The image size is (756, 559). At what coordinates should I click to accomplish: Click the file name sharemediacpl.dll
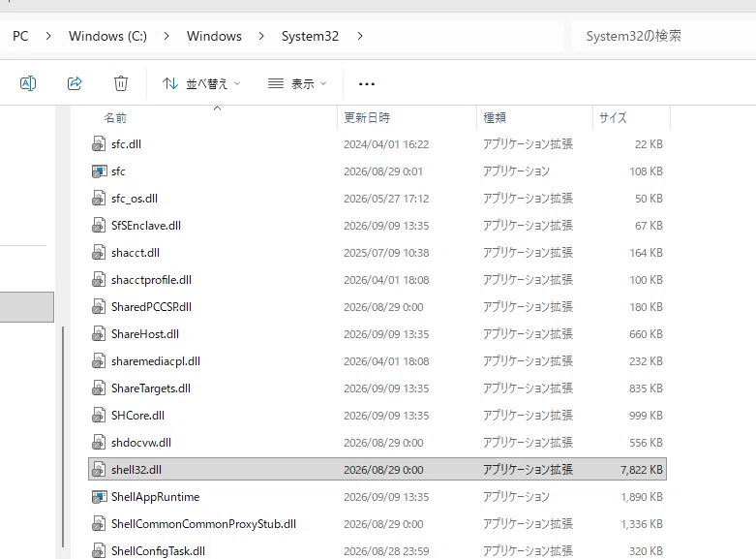point(156,361)
